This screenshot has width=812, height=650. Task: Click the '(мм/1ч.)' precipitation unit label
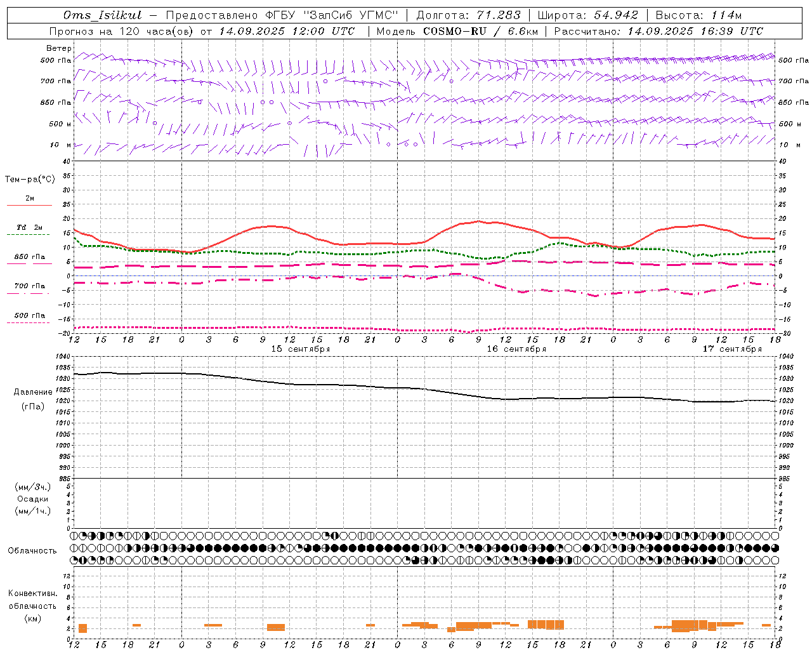[x=33, y=511]
